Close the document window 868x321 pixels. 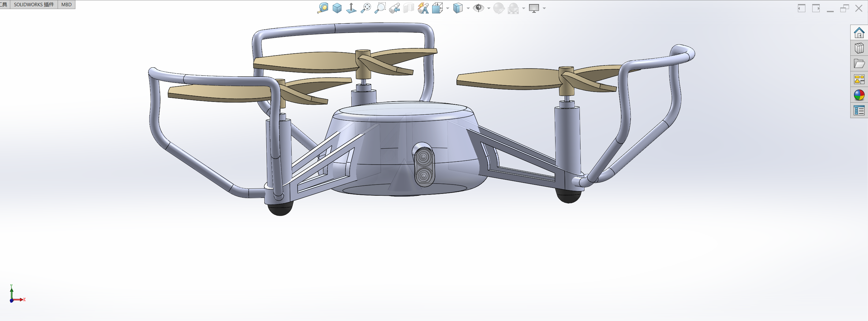859,8
